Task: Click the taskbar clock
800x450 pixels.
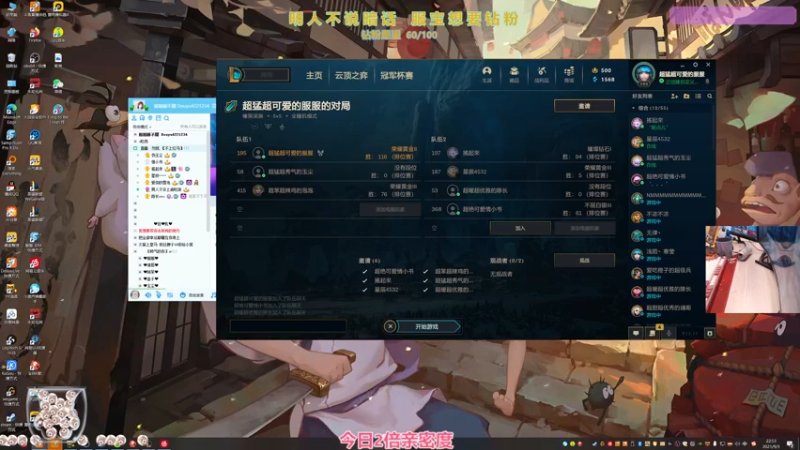Action: tap(771, 443)
